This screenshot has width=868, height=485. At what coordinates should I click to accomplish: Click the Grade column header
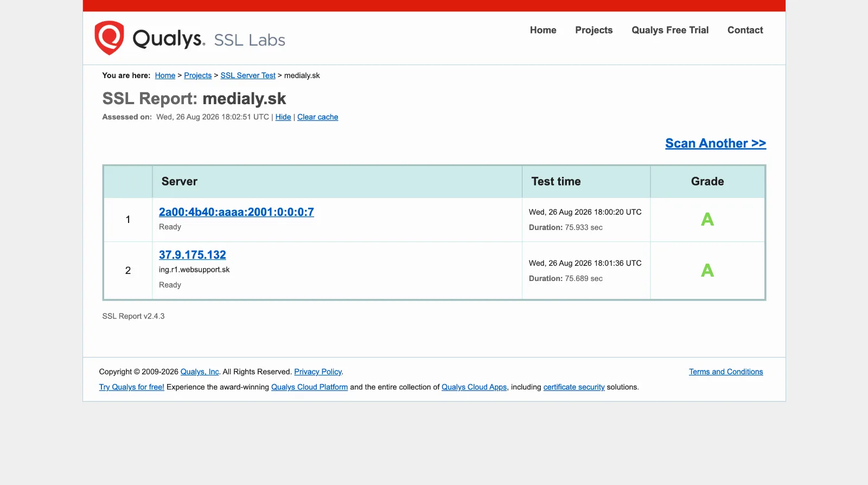[707, 182]
